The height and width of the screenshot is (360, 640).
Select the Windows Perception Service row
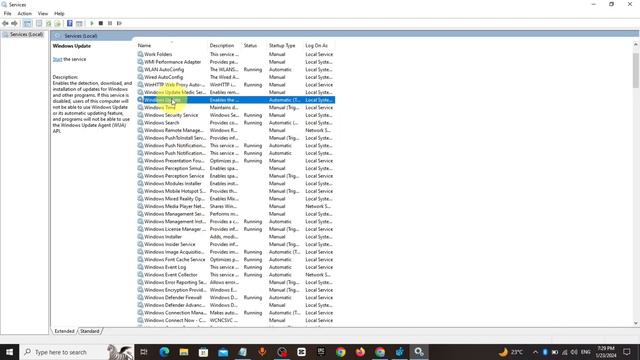236,176
